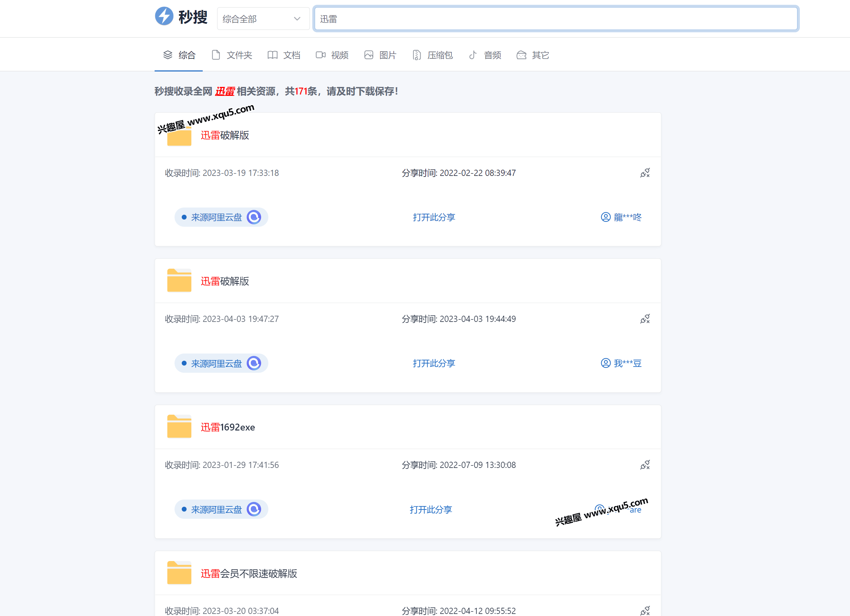Open the 视频 tab
This screenshot has width=850, height=616.
click(332, 55)
